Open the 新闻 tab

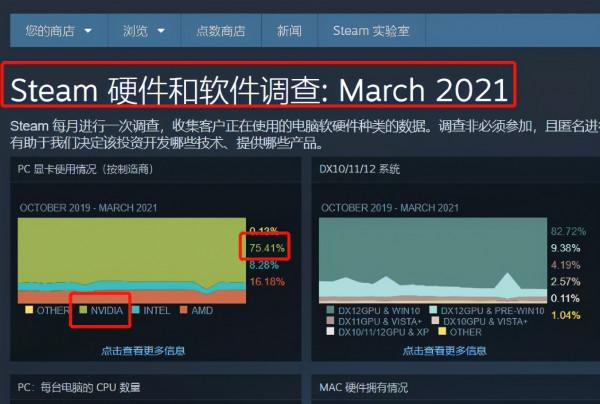(x=290, y=31)
